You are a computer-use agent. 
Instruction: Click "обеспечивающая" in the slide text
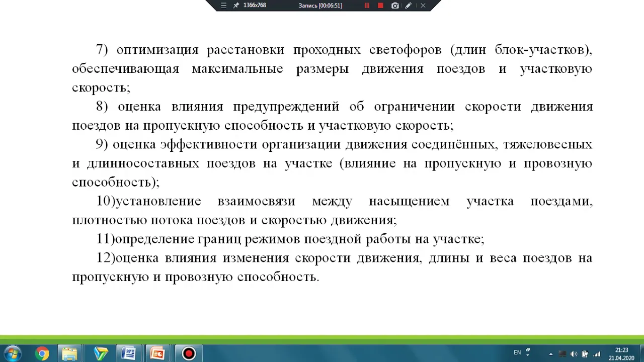pos(125,69)
